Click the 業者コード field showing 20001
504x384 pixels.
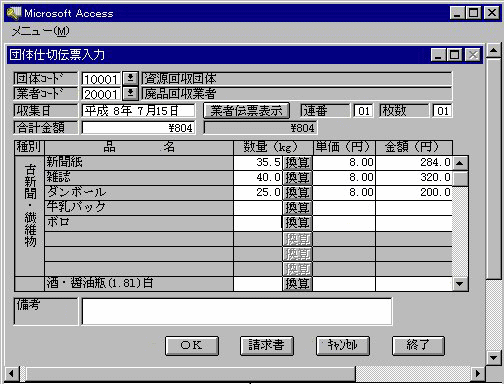[x=101, y=94]
